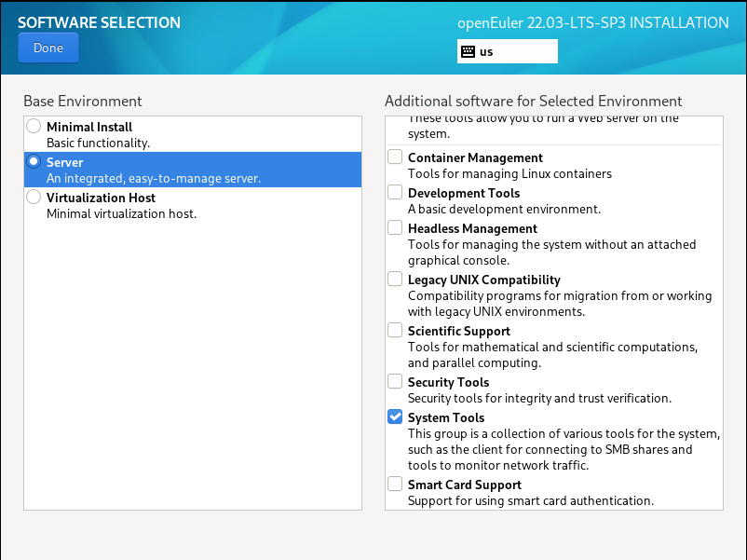Click the Smart Card Support label
The image size is (747, 560).
[x=464, y=485]
